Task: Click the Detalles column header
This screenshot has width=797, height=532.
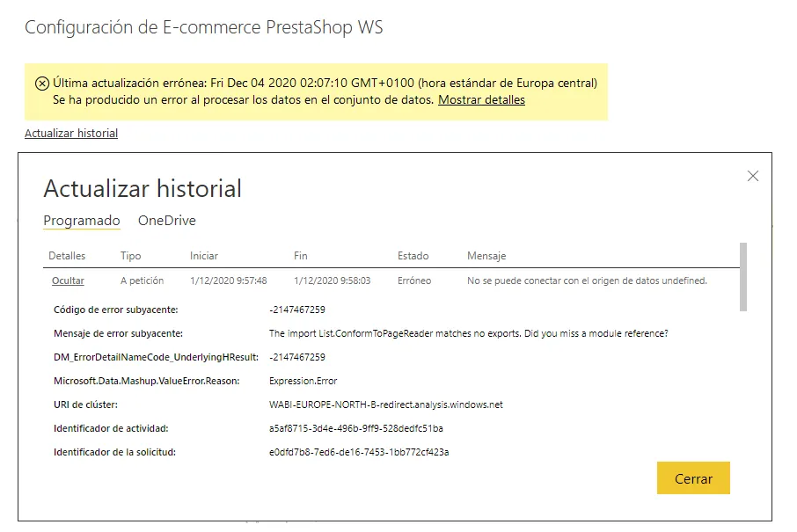Action: coord(67,256)
